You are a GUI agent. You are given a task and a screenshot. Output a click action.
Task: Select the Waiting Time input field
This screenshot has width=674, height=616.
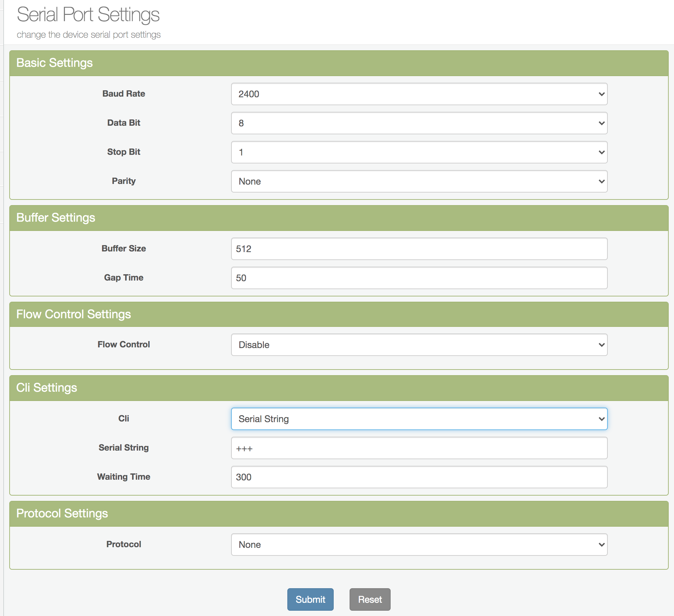point(419,477)
